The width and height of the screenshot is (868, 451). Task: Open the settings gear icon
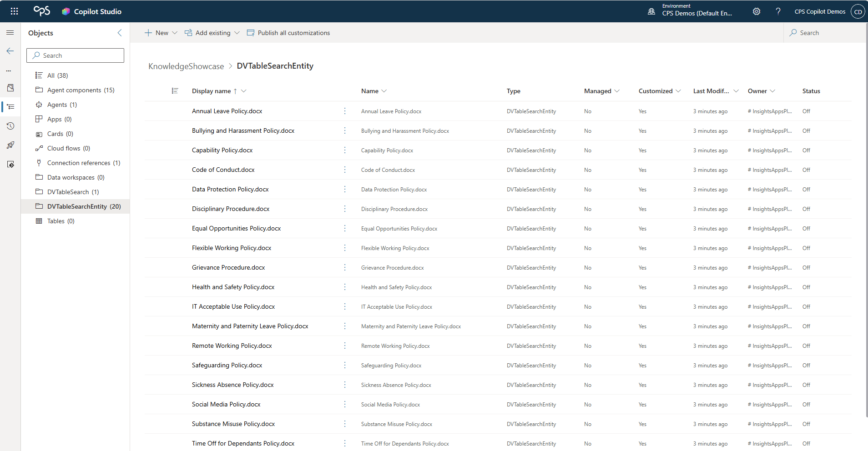[x=756, y=11]
